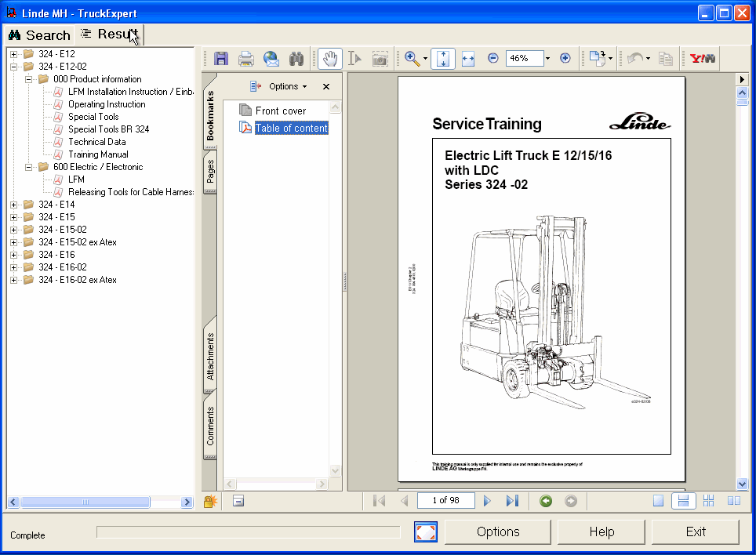Click the Undo arrow icon

click(x=635, y=59)
